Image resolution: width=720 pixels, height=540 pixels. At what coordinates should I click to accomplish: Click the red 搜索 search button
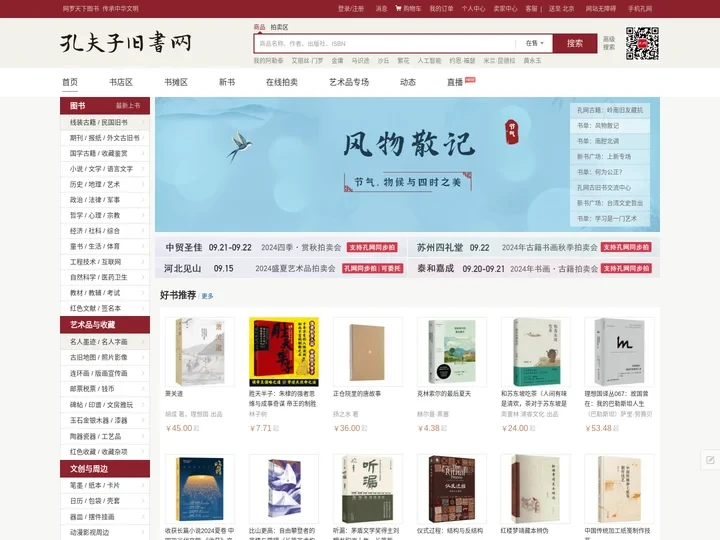pyautogui.click(x=575, y=44)
